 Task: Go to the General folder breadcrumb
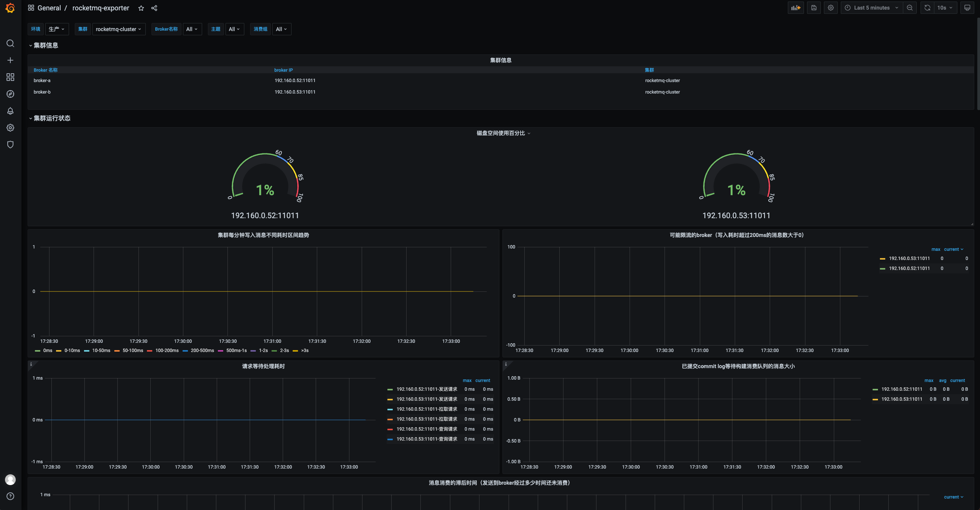pyautogui.click(x=49, y=8)
